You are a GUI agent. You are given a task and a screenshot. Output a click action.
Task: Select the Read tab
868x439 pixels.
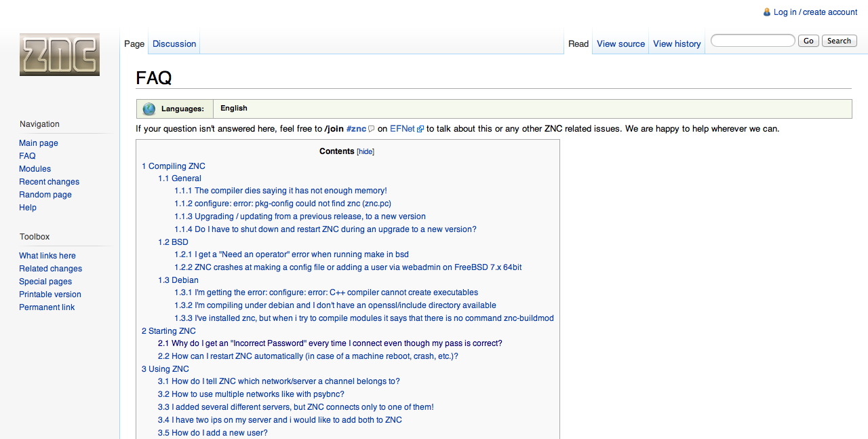click(578, 43)
